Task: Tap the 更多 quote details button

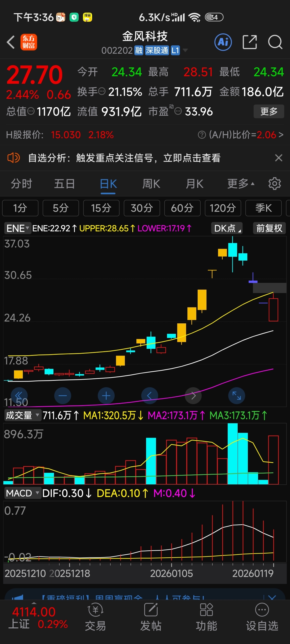Action: pyautogui.click(x=269, y=111)
